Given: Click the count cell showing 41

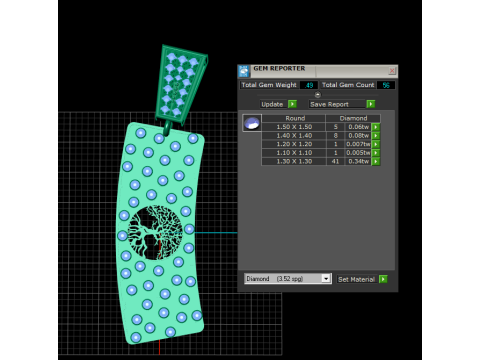Looking at the screenshot, I should click(335, 162).
